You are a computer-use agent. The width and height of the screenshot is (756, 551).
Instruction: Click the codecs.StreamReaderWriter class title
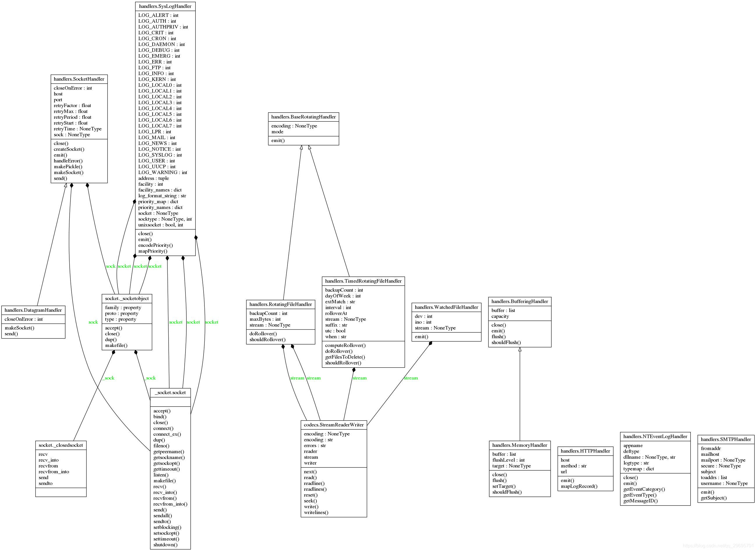(x=334, y=425)
